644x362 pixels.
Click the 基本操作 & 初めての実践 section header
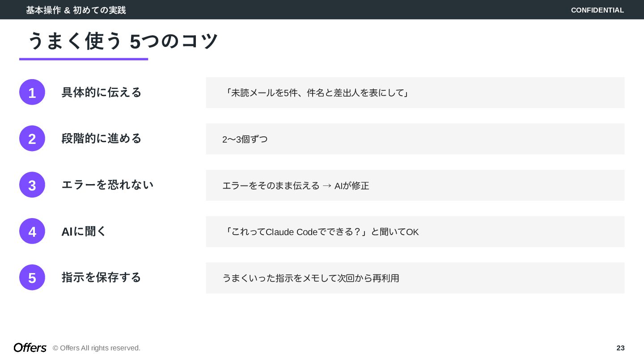(76, 10)
